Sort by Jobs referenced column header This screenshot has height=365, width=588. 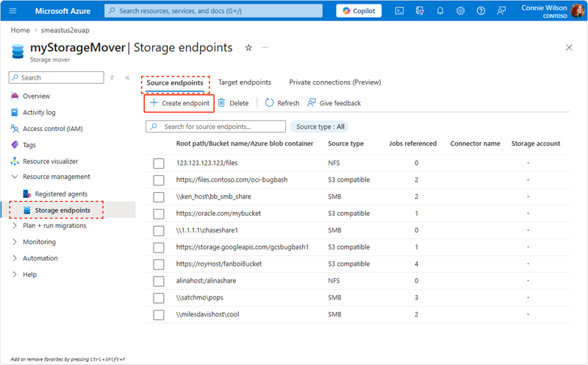coord(412,143)
